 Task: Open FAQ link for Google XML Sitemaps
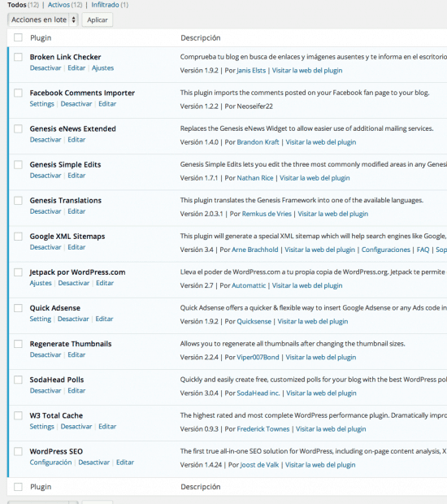click(423, 250)
